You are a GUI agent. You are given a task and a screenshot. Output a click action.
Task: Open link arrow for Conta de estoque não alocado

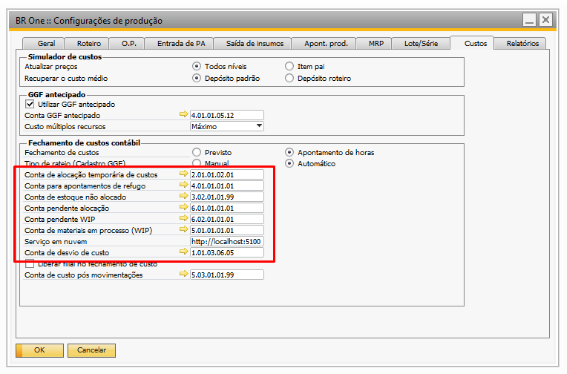pyautogui.click(x=184, y=196)
